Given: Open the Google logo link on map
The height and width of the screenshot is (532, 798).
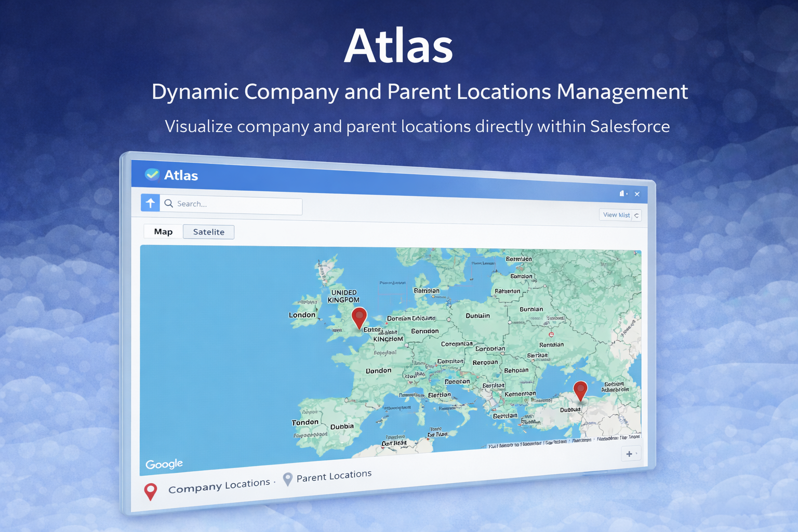Looking at the screenshot, I should click(x=164, y=464).
